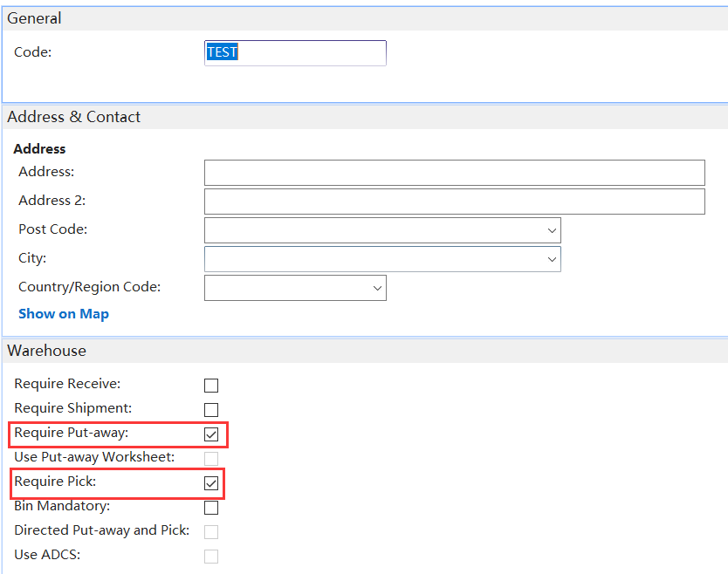The height and width of the screenshot is (574, 728).
Task: Collapse the Warehouse section header
Action: 365,351
